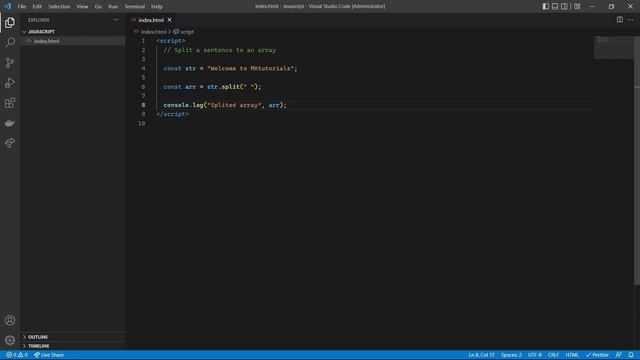Open the Explorer view in activity bar

pyautogui.click(x=10, y=22)
